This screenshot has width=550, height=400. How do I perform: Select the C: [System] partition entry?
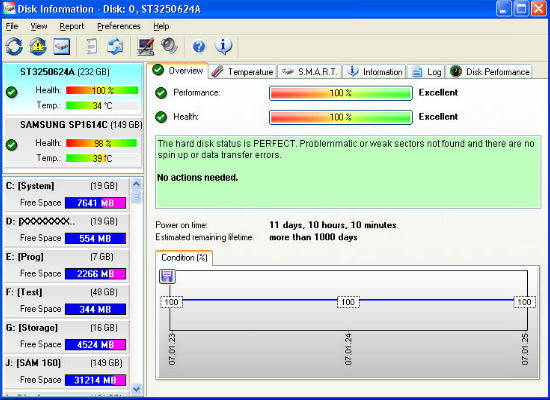66,195
